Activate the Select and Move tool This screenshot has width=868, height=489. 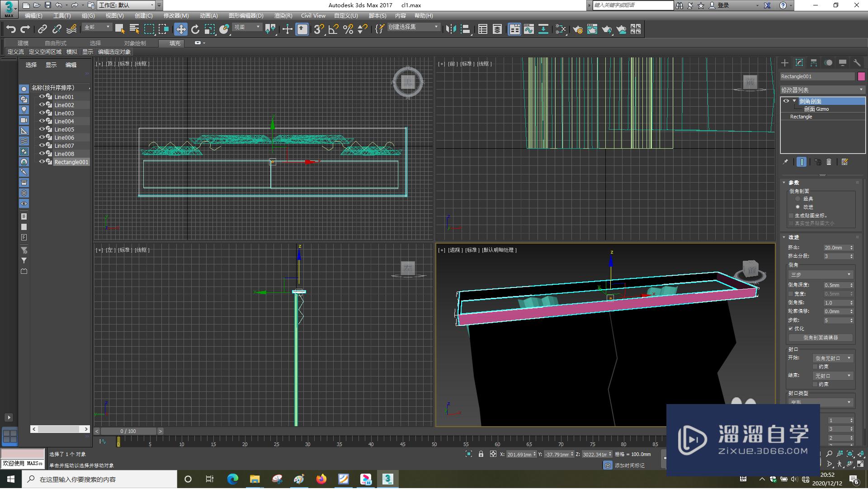(181, 29)
